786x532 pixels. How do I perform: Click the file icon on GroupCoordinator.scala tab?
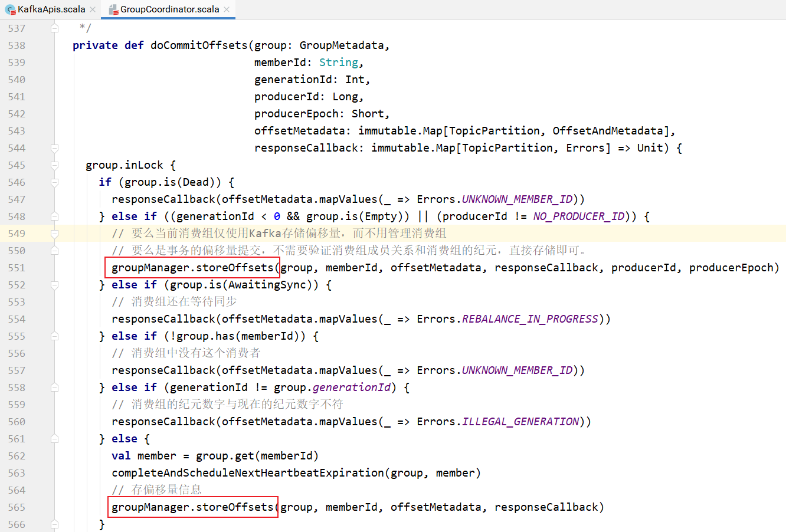113,9
